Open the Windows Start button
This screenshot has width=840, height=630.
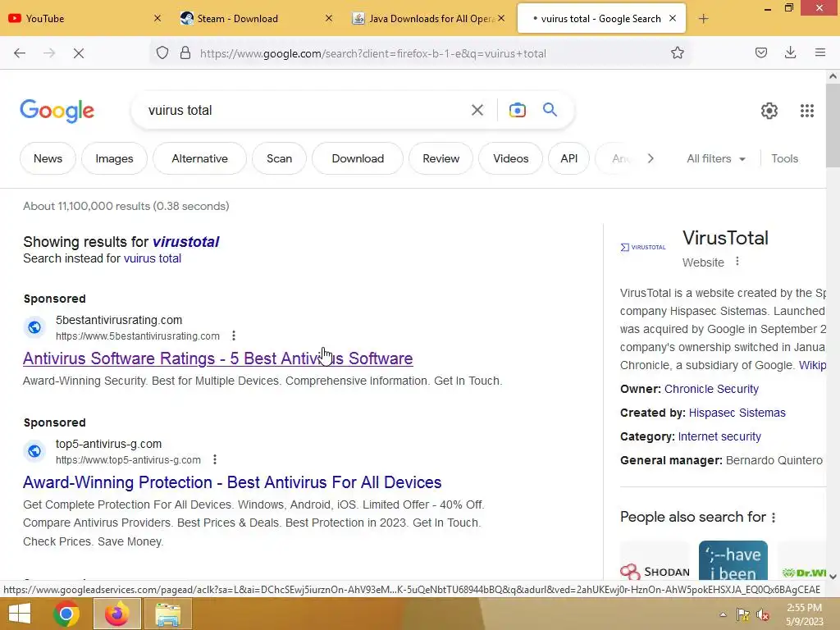click(x=20, y=614)
